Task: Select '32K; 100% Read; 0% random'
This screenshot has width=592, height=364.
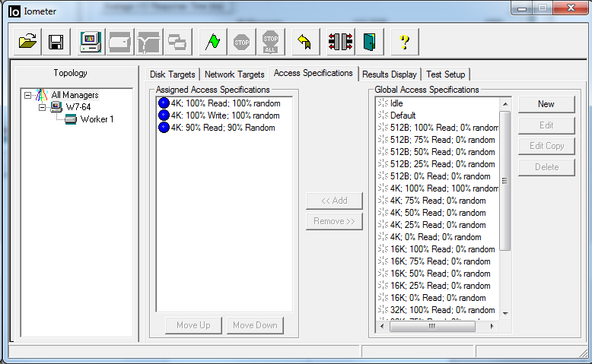Action: (443, 310)
